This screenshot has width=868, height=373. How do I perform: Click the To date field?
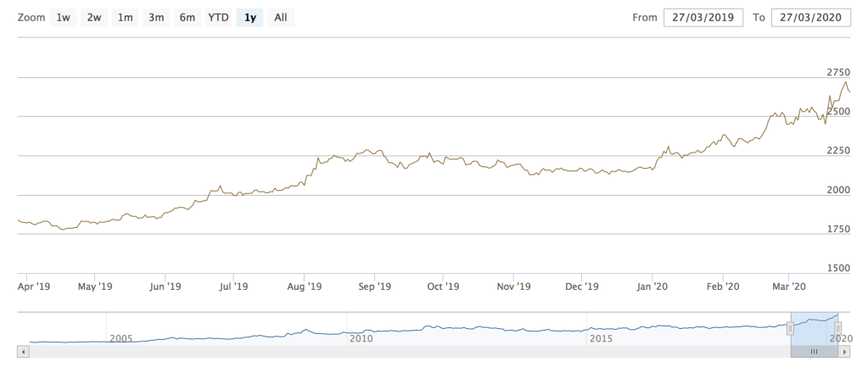[x=810, y=18]
